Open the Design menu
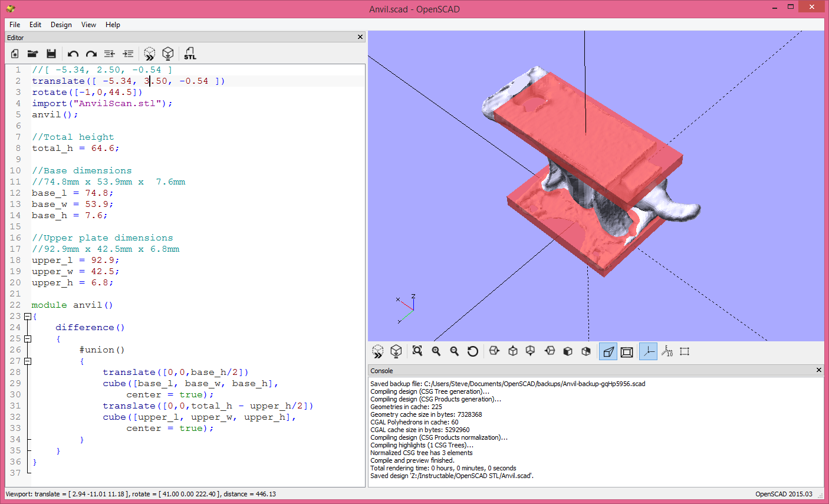Screen dimensions: 829x504 click(x=61, y=25)
